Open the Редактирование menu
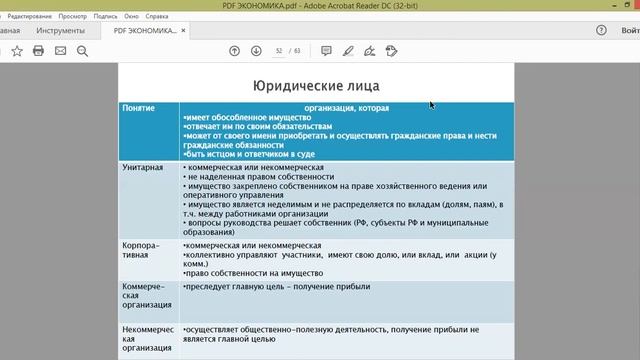The height and width of the screenshot is (360, 640). [29, 16]
